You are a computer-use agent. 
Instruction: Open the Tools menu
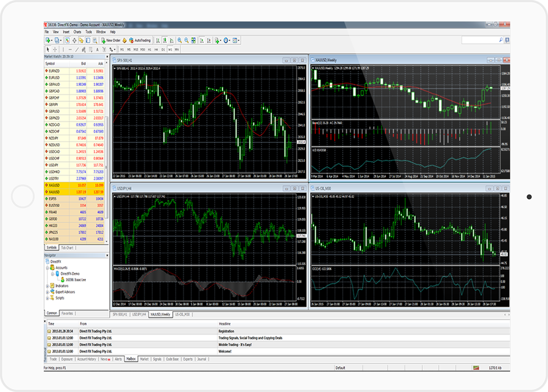point(89,32)
